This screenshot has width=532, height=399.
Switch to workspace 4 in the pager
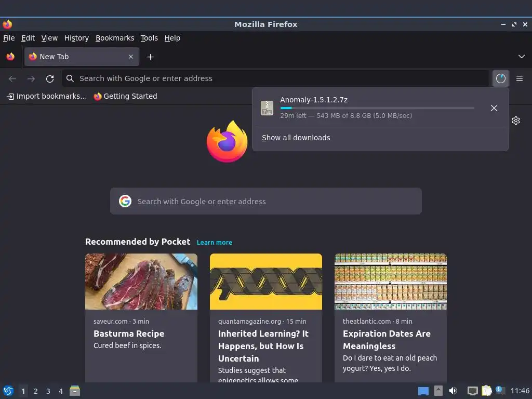click(x=61, y=391)
